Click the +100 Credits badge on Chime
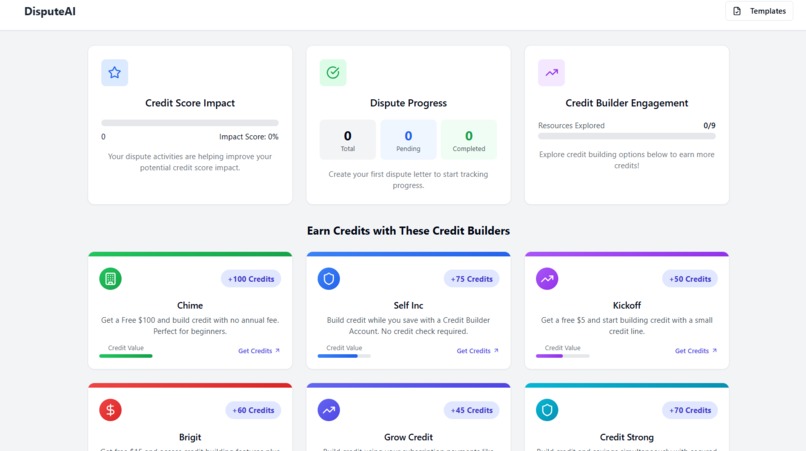 click(x=251, y=279)
